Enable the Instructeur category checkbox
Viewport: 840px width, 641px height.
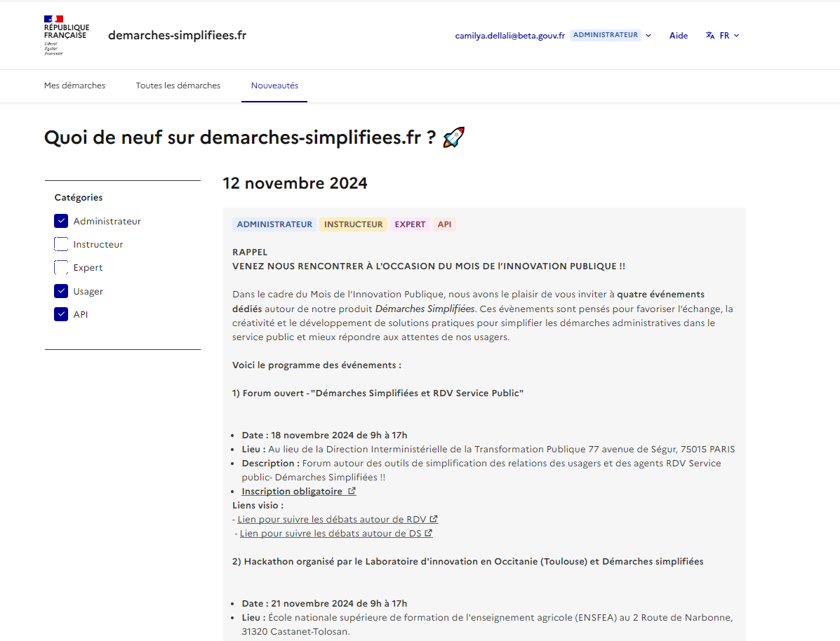(x=61, y=244)
